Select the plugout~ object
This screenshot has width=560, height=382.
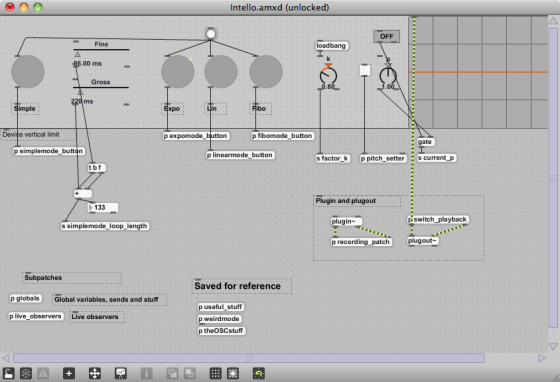point(422,241)
